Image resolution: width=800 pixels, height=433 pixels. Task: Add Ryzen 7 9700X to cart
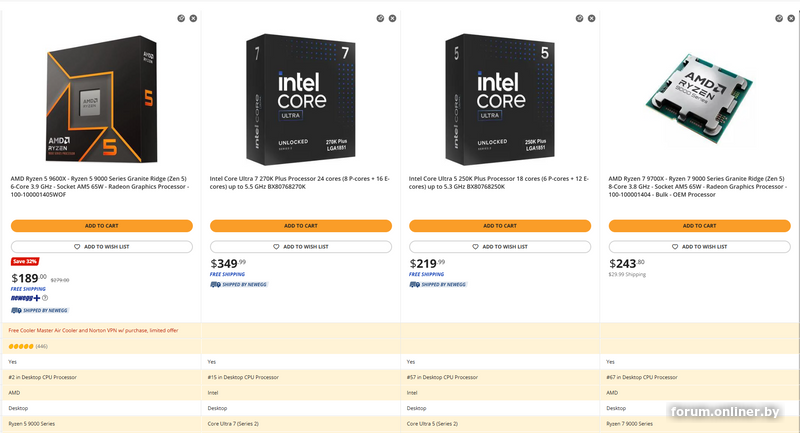(700, 226)
